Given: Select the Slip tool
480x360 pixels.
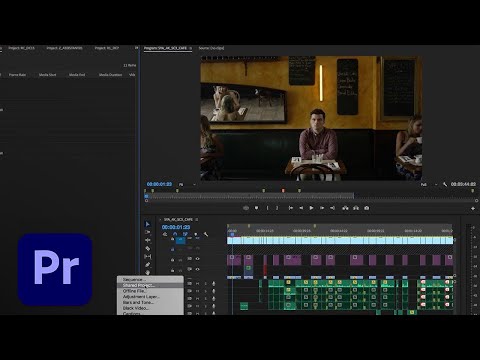Looking at the screenshot, I should 148,257.
